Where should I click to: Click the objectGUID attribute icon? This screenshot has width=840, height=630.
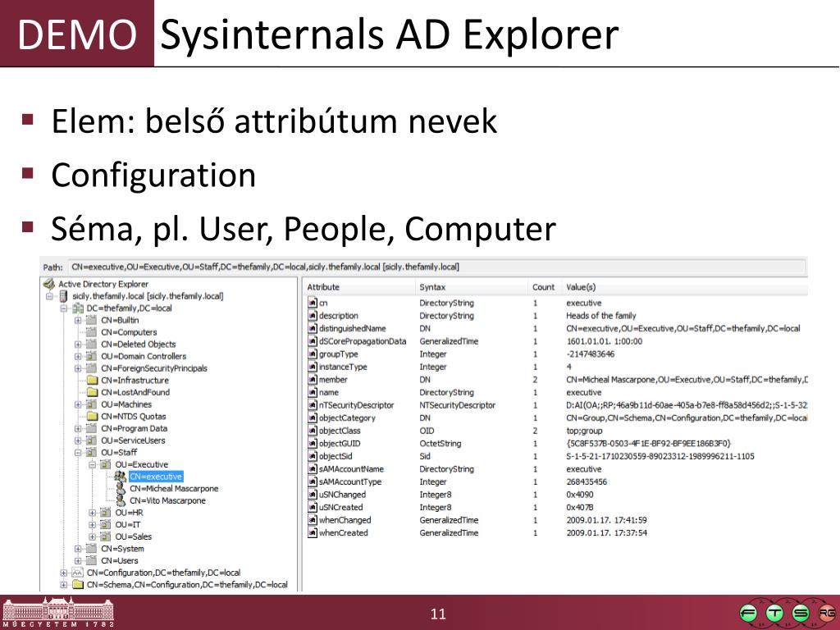click(313, 444)
